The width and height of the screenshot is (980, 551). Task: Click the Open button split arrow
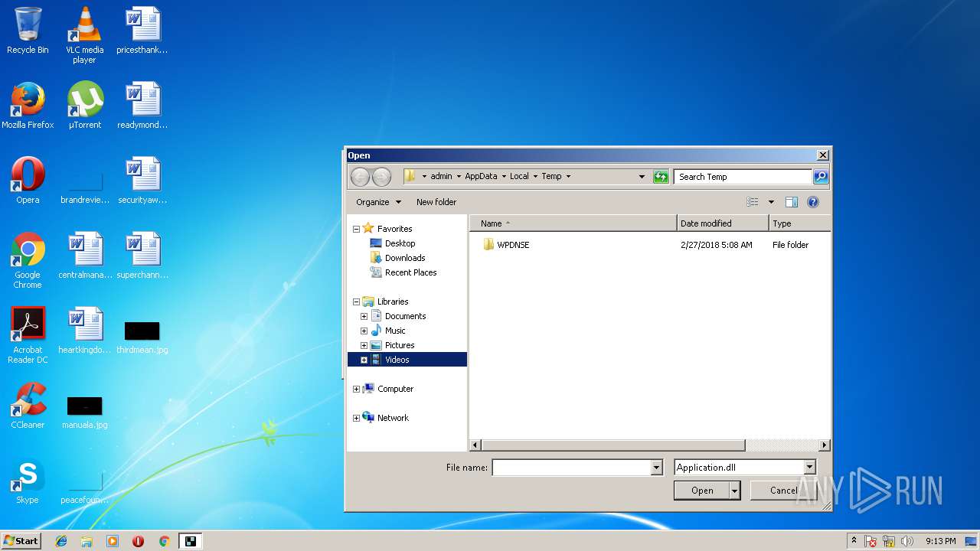tap(735, 491)
